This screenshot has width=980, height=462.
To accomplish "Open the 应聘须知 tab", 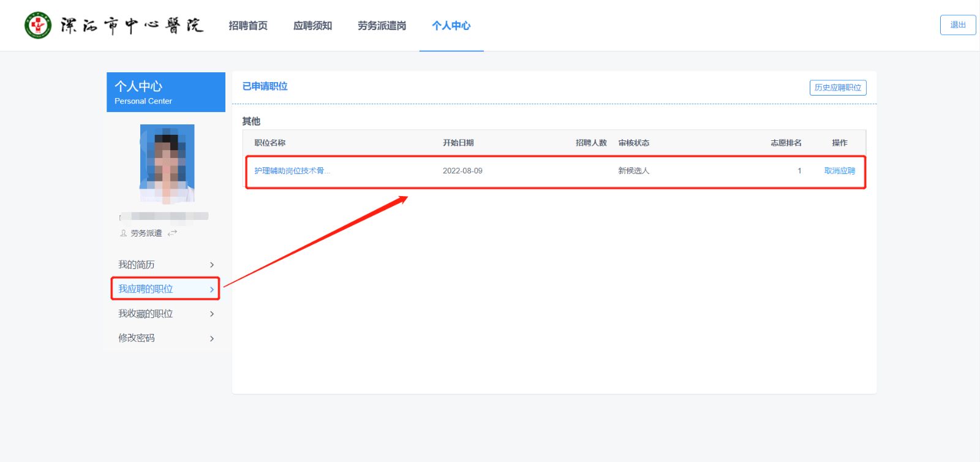I will 312,26.
